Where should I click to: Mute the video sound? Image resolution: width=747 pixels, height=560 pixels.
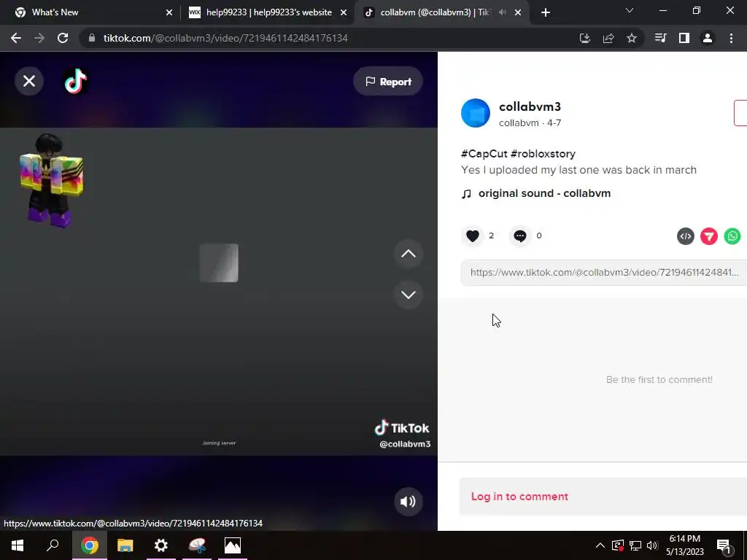pyautogui.click(x=409, y=502)
